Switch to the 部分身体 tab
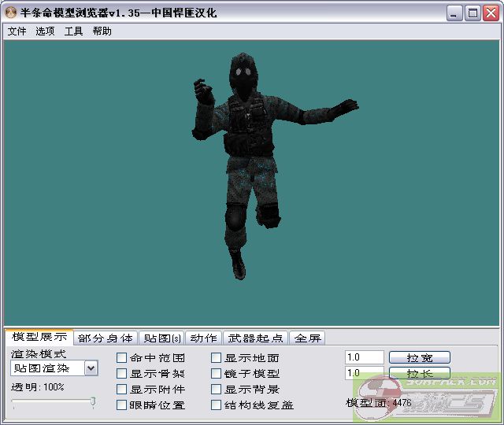This screenshot has height=425, width=504. (106, 338)
